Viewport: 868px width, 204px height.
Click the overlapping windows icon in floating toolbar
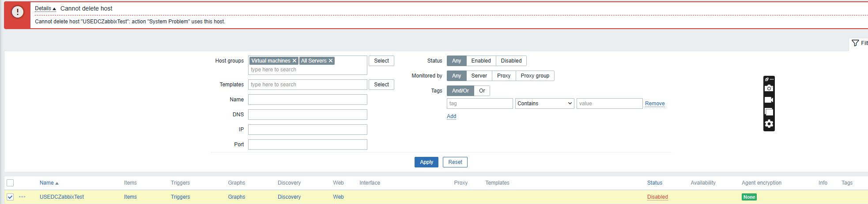click(x=769, y=112)
